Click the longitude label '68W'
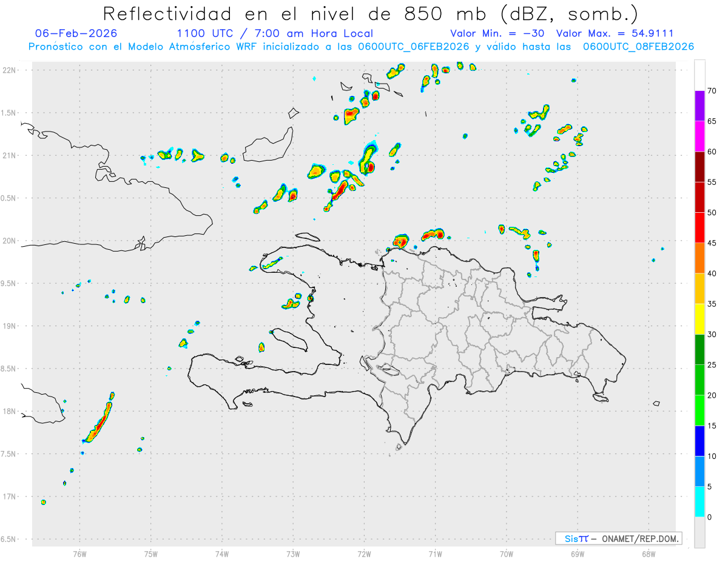Image resolution: width=728 pixels, height=562 pixels. [x=649, y=554]
